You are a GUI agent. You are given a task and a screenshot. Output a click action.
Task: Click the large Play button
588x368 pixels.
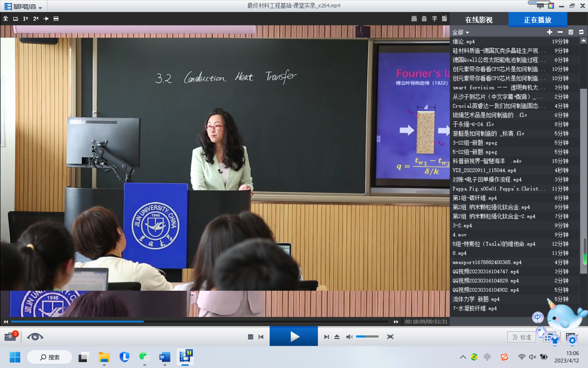[x=294, y=336]
